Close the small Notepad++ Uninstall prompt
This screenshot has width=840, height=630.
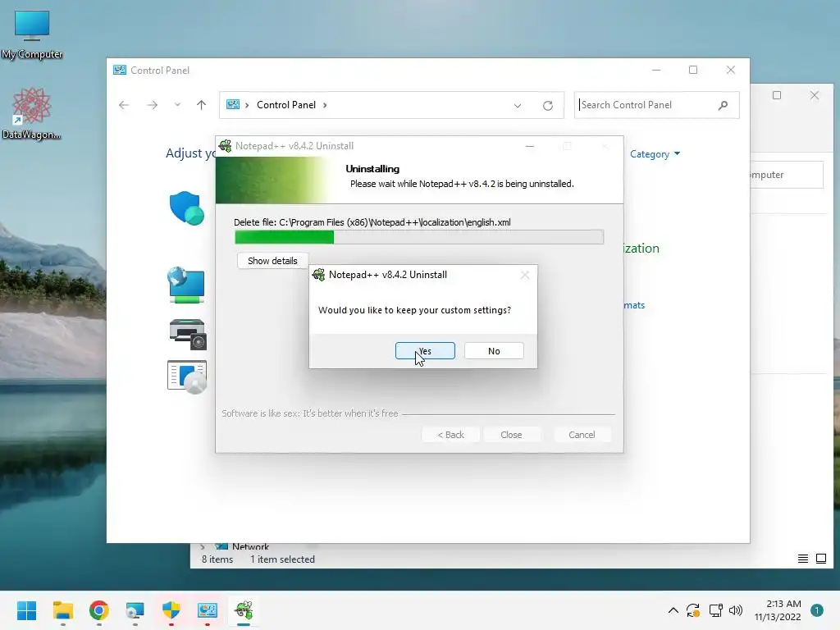524,275
